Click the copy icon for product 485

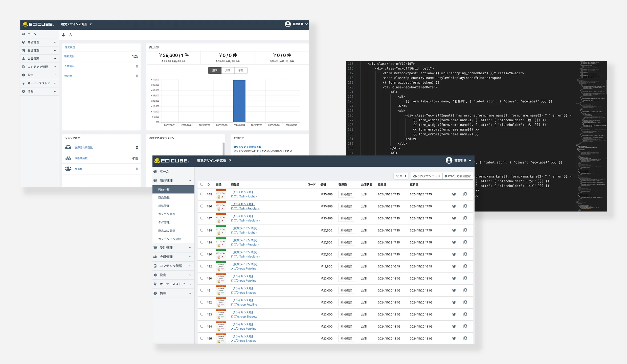465,194
